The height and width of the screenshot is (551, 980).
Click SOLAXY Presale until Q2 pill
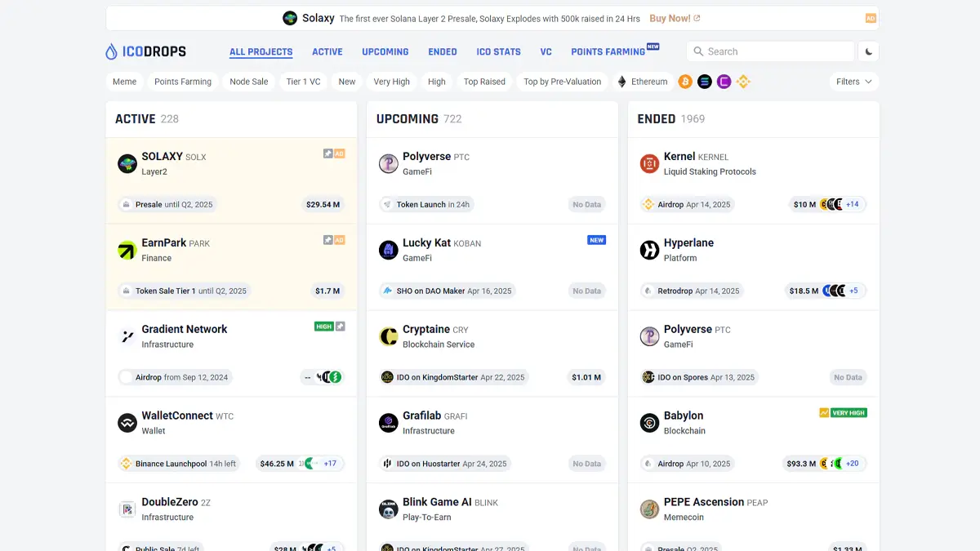pyautogui.click(x=169, y=205)
